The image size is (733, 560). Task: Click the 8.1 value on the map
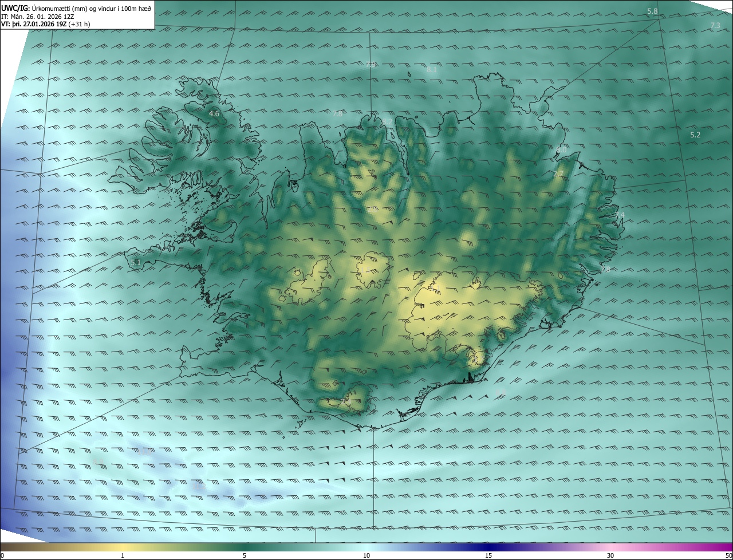click(x=432, y=70)
